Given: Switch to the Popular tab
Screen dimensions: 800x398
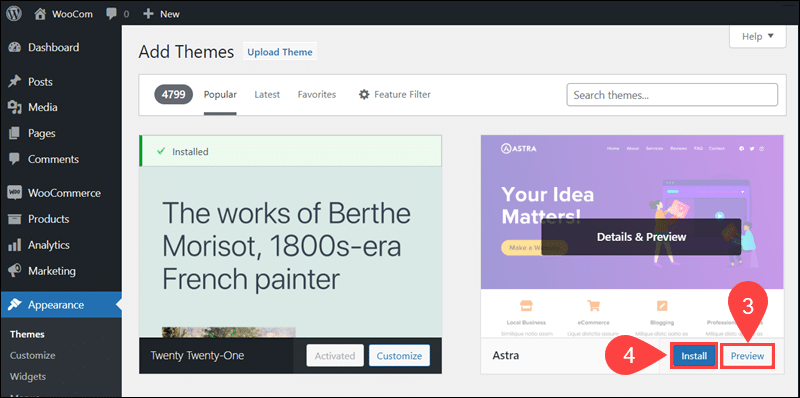Looking at the screenshot, I should [220, 95].
